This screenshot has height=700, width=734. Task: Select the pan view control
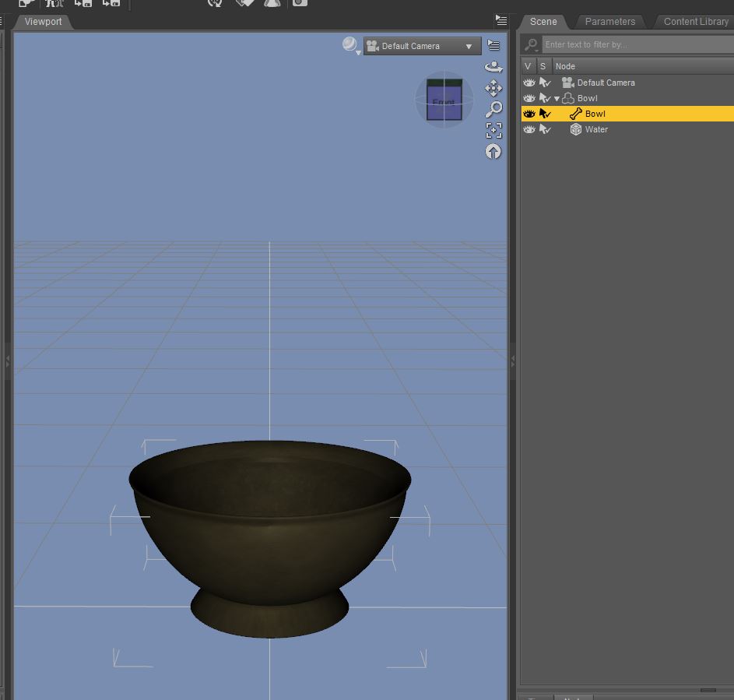click(x=493, y=88)
